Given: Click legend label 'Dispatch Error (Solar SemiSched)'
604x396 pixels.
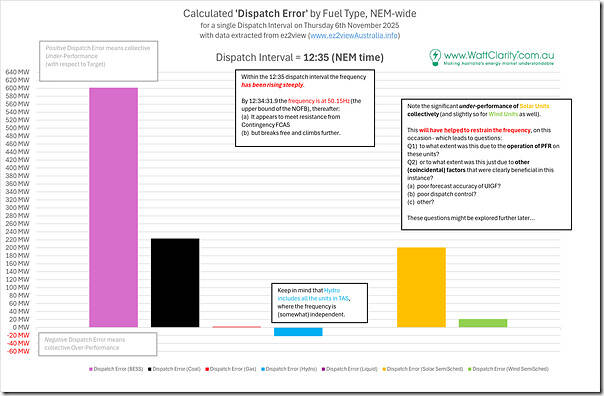Looking at the screenshot, I should pyautogui.click(x=425, y=369).
